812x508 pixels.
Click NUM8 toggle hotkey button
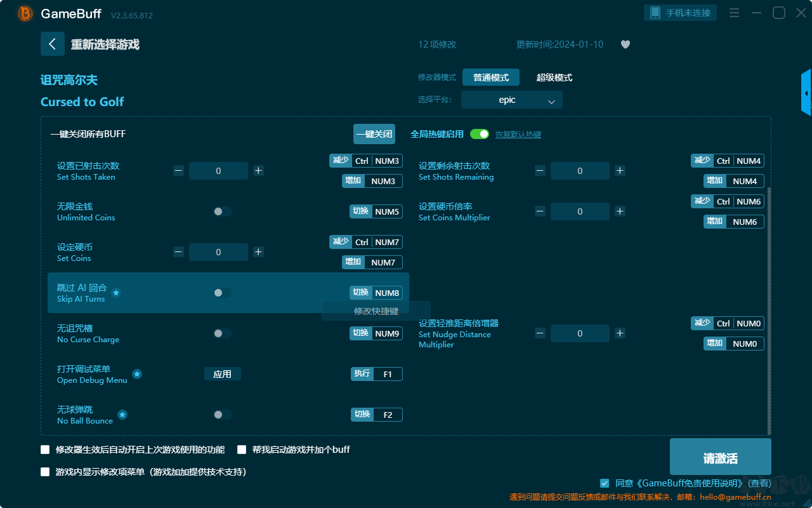(x=376, y=293)
